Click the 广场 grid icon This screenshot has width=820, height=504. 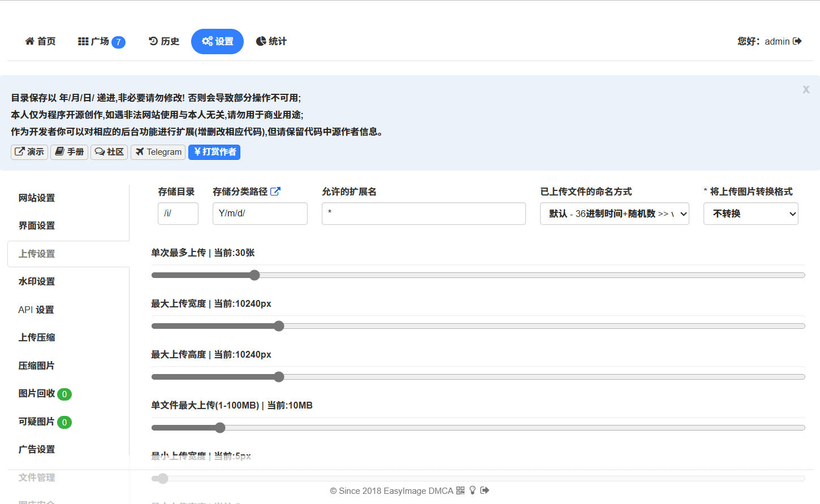click(x=82, y=41)
